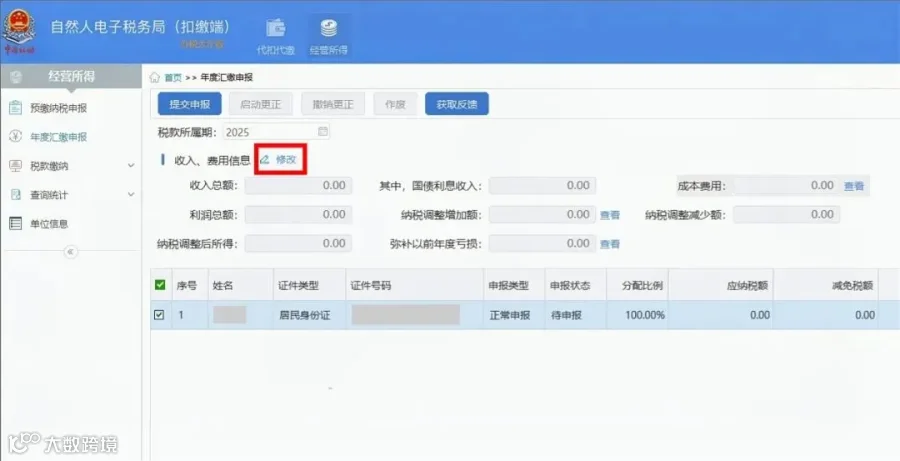Viewport: 900px width, 461px height.
Task: Click the 减免税额 column header
Action: pyautogui.click(x=826, y=285)
